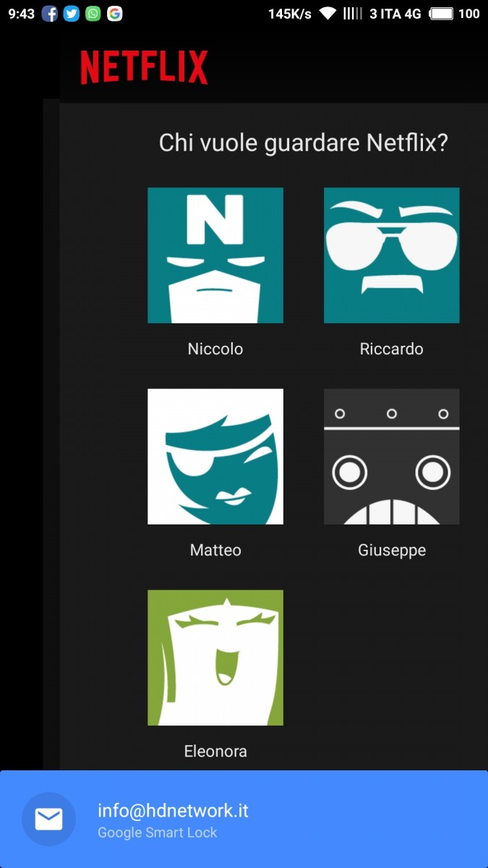Click the Riccardo profile name
This screenshot has height=868, width=488.
point(391,349)
